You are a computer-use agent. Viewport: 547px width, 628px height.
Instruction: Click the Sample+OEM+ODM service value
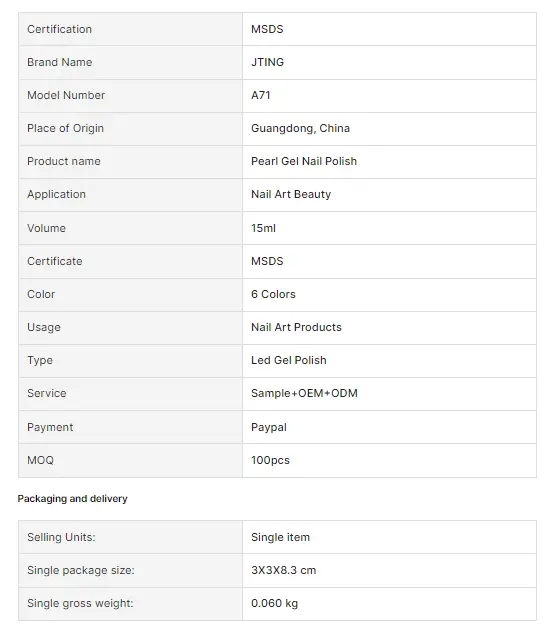(304, 393)
